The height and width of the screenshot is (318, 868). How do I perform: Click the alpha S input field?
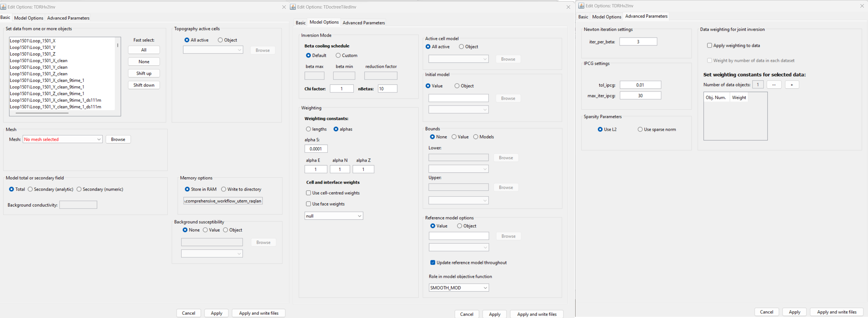coord(316,149)
